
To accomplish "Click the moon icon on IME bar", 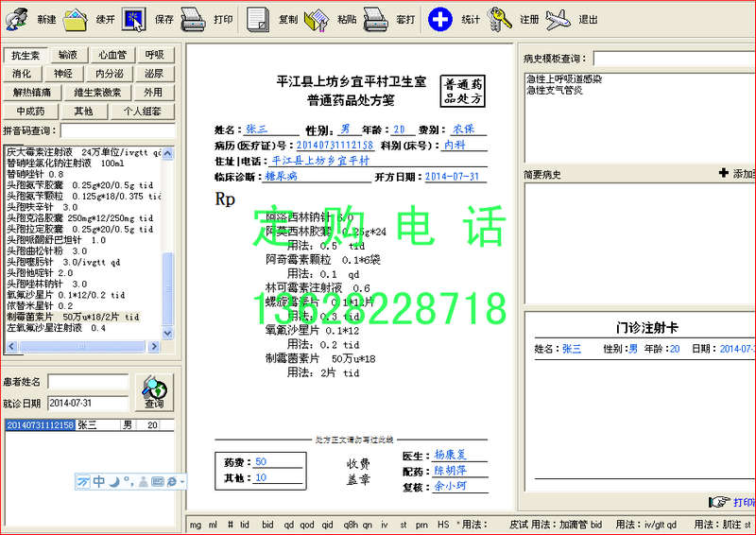I will [113, 481].
